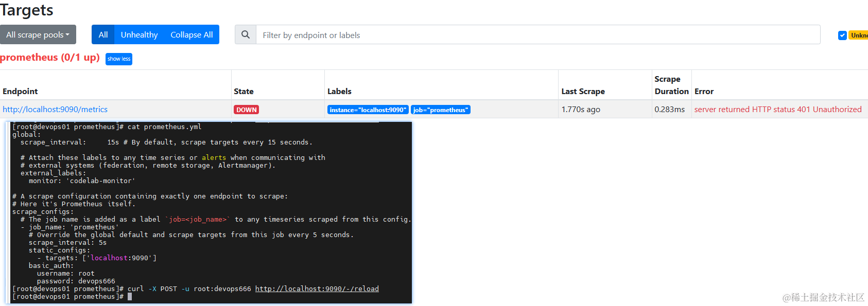Click the Error column header
868x306 pixels.
click(704, 92)
